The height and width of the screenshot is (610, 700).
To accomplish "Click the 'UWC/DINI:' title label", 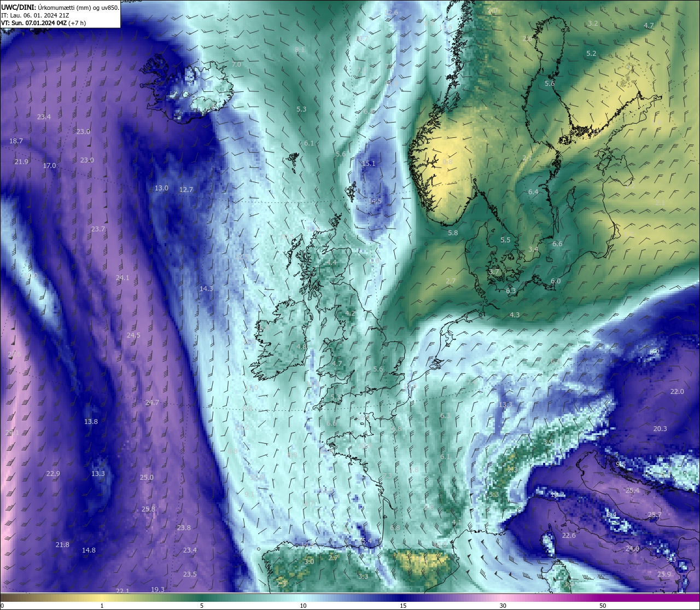I will click(x=19, y=7).
